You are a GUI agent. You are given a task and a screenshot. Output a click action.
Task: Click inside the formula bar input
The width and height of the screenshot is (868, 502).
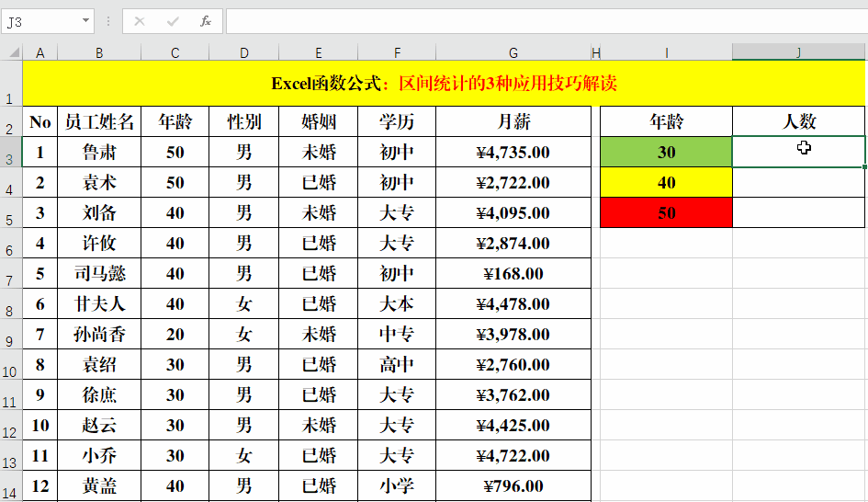pyautogui.click(x=547, y=22)
